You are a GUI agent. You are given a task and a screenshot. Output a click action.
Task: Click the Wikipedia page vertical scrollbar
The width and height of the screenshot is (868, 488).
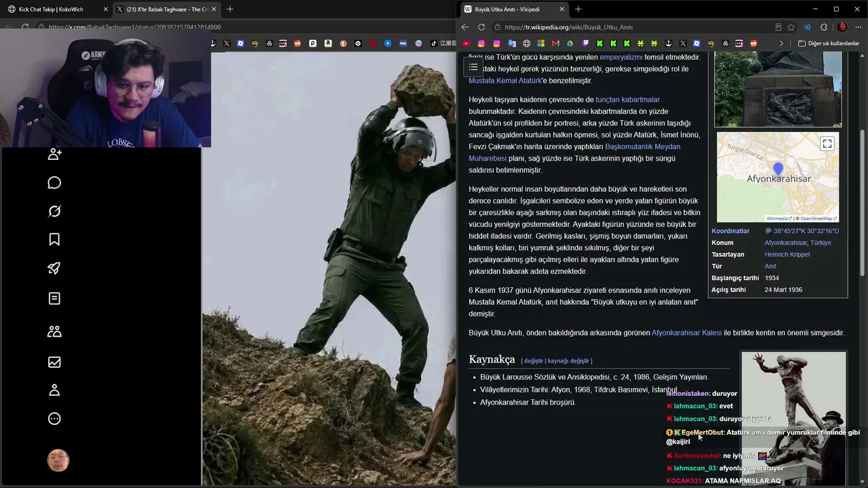click(863, 203)
